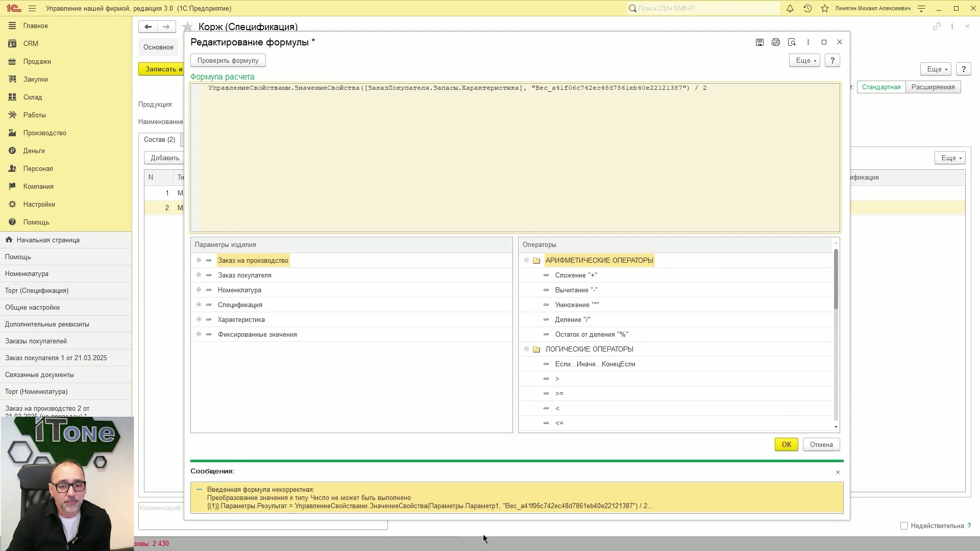Collapse the АРИФМЕТИЧЕСКИЕ ОПЕРАТОРЫ folder
The height and width of the screenshot is (551, 980).
[x=526, y=261]
